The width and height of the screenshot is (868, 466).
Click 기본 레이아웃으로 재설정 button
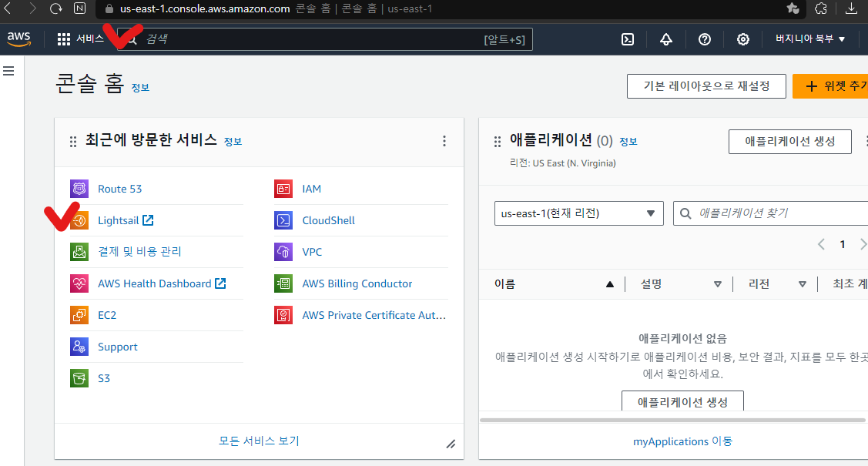click(706, 86)
